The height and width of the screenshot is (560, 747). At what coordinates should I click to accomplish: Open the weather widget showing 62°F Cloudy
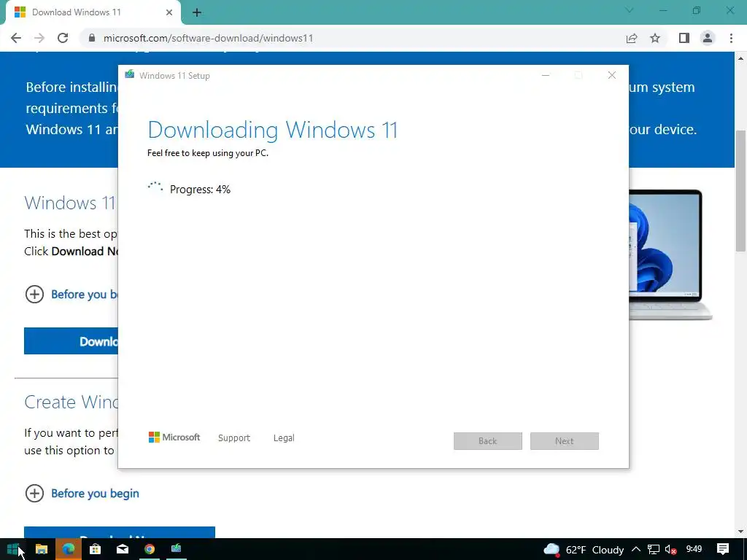584,550
